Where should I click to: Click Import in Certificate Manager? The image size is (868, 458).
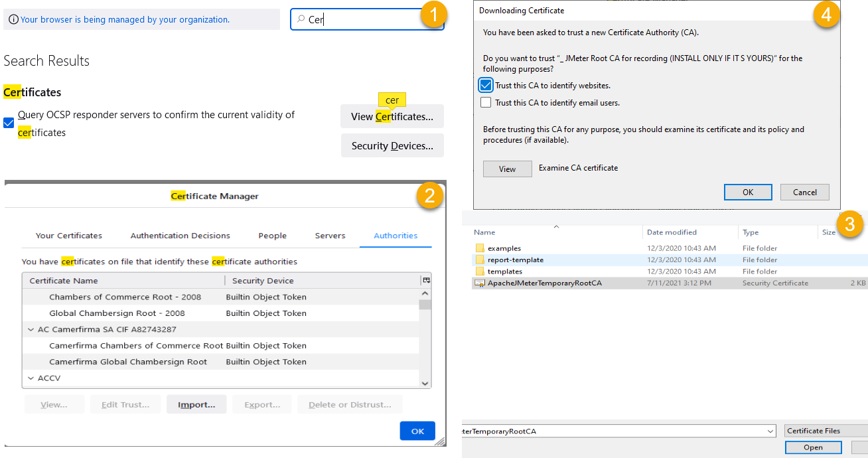196,404
